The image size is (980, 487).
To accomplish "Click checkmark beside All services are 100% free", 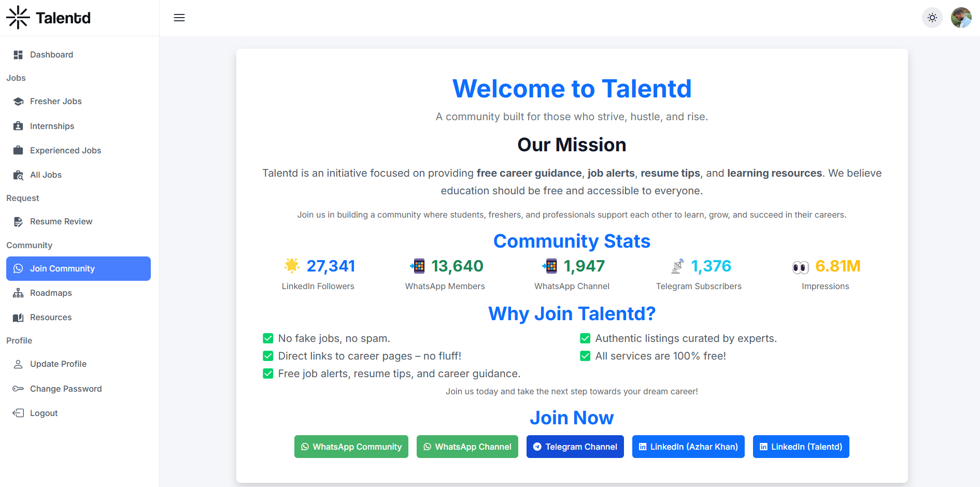I will coord(585,356).
